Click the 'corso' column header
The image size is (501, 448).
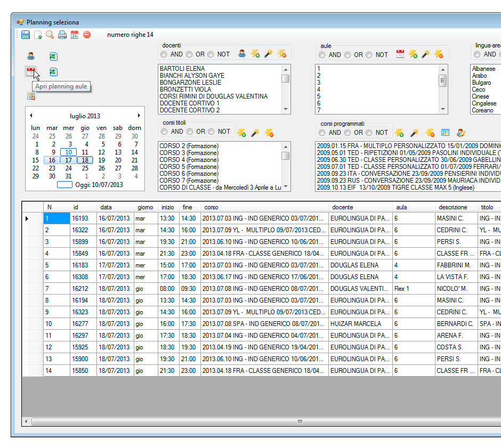coord(264,207)
